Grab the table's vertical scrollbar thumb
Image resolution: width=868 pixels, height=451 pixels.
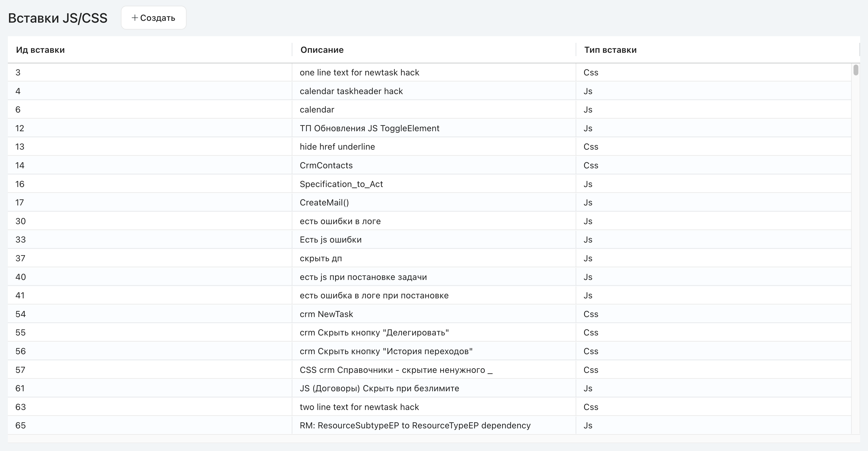pos(856,70)
